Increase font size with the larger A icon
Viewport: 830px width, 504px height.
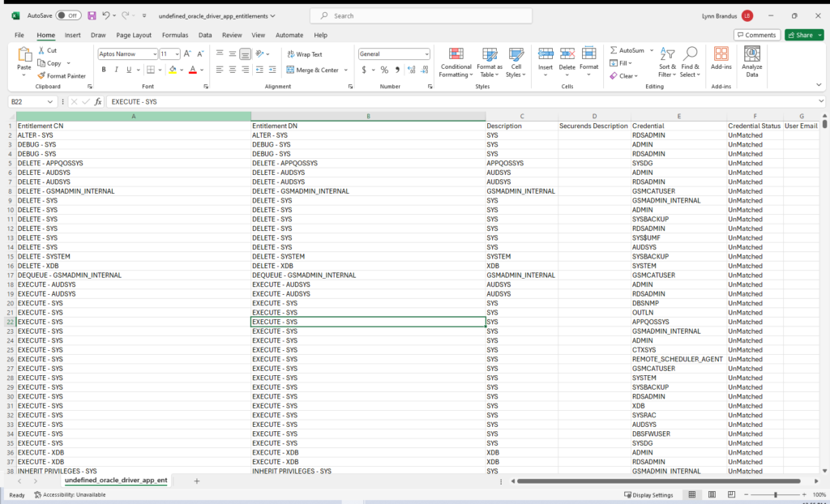click(x=187, y=54)
